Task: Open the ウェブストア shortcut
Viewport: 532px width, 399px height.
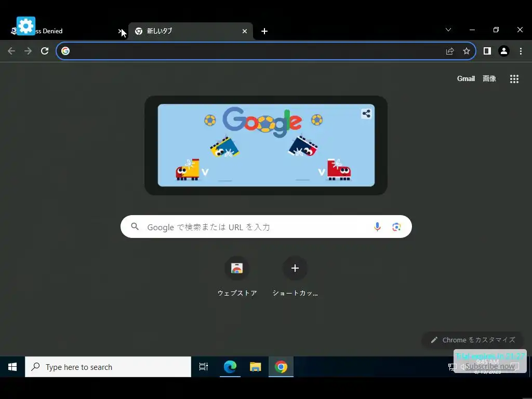Action: click(x=237, y=276)
